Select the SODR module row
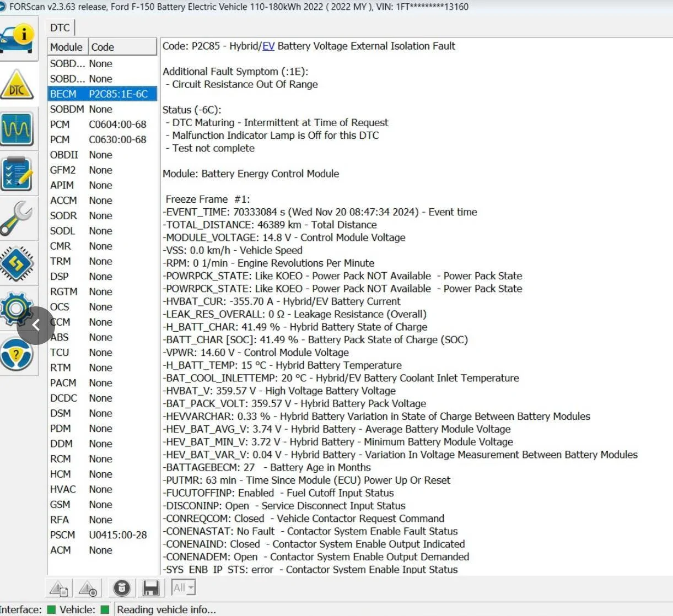673x616 pixels. click(x=103, y=215)
